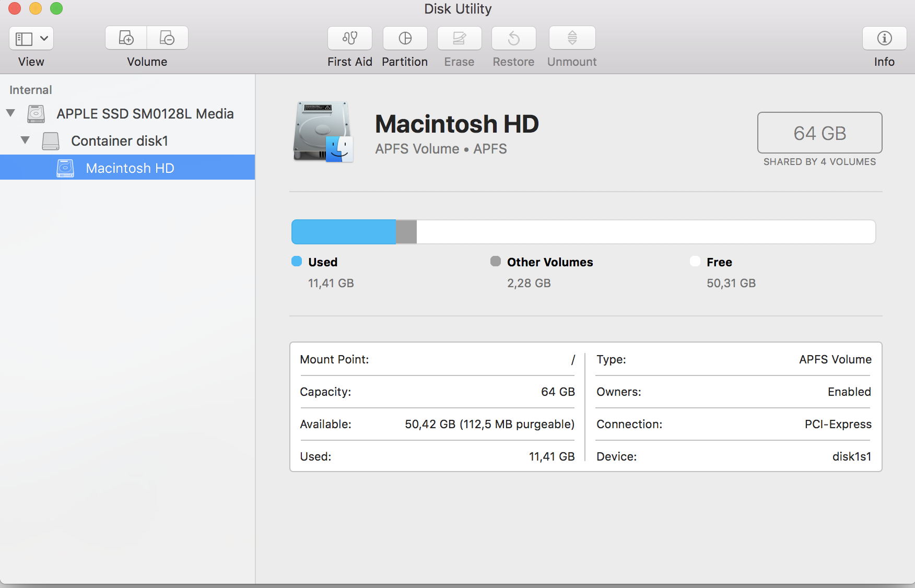Image resolution: width=915 pixels, height=588 pixels.
Task: Click the Free legend indicator
Action: pyautogui.click(x=695, y=262)
